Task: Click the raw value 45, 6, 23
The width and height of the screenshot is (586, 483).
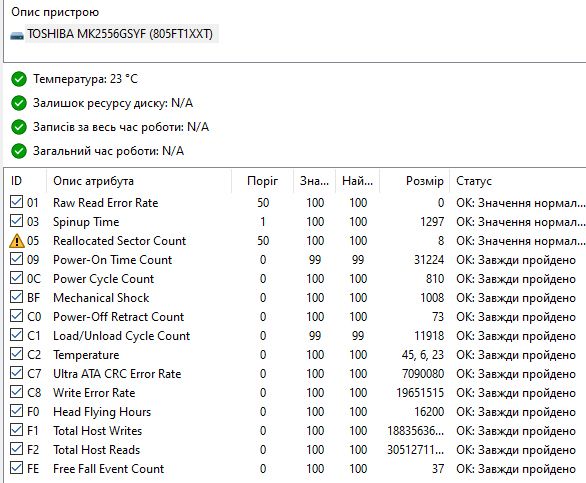Action: (423, 355)
